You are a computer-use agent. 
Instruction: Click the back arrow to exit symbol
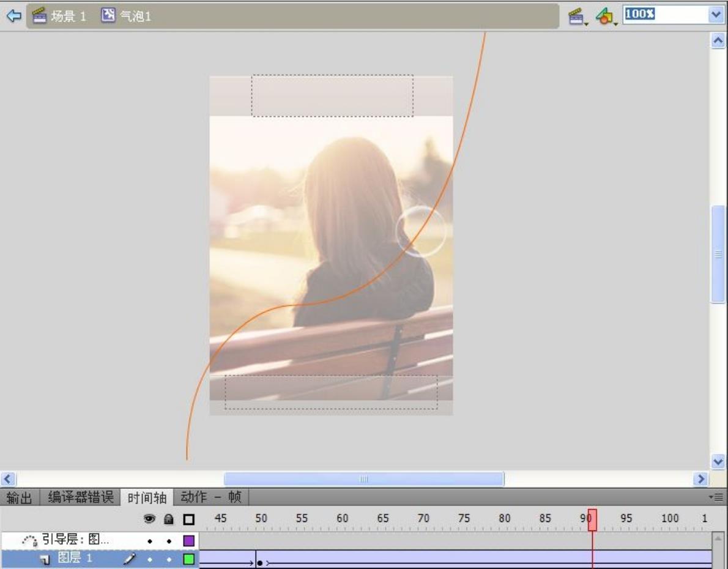coord(14,16)
